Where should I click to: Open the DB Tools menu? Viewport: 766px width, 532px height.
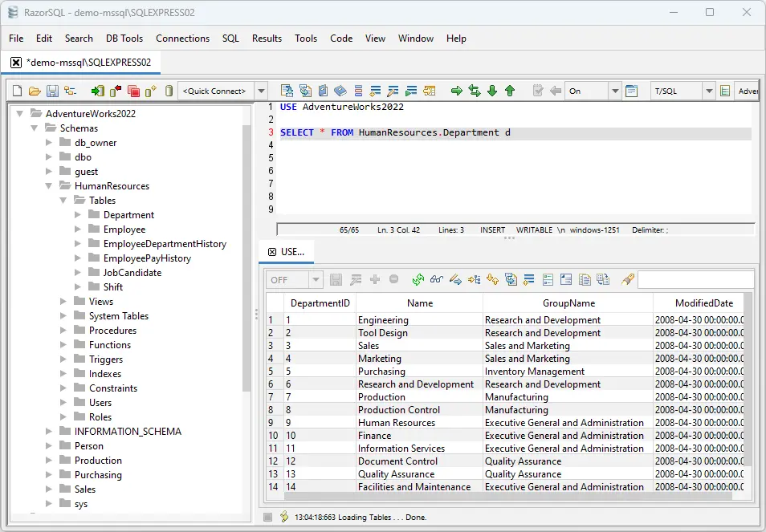[124, 39]
